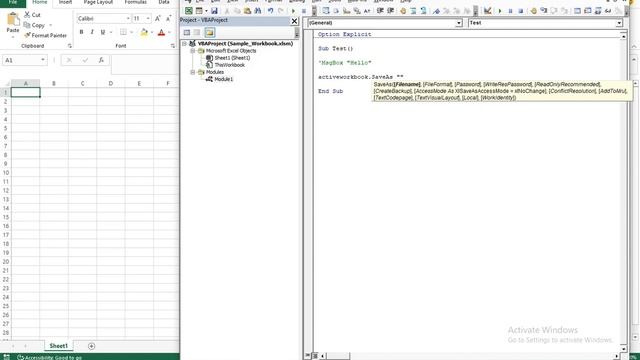640x360 pixels.
Task: Toggle Italic formatting in Excel ribbon
Action: 92,32
